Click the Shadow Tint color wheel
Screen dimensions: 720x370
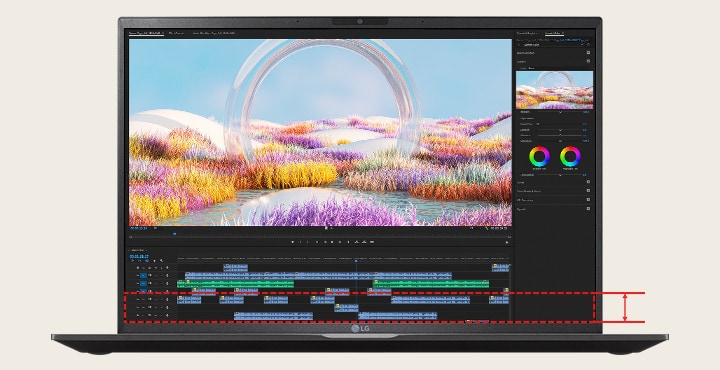[540, 157]
